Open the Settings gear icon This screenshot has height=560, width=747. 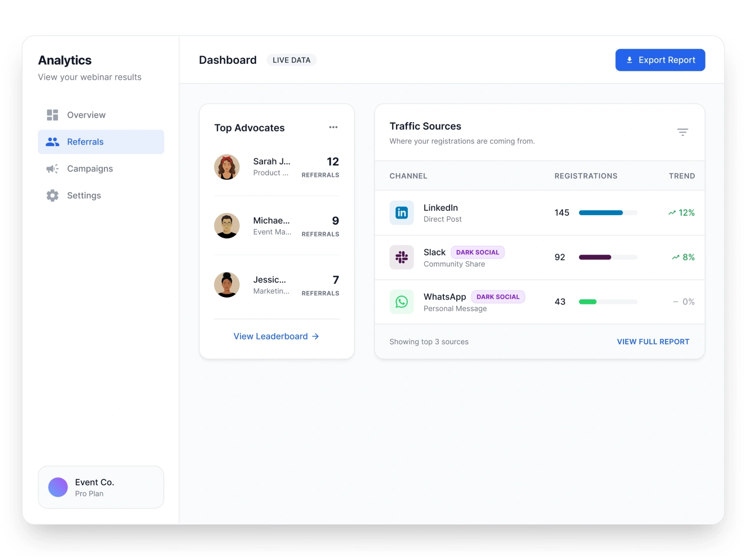tap(52, 196)
